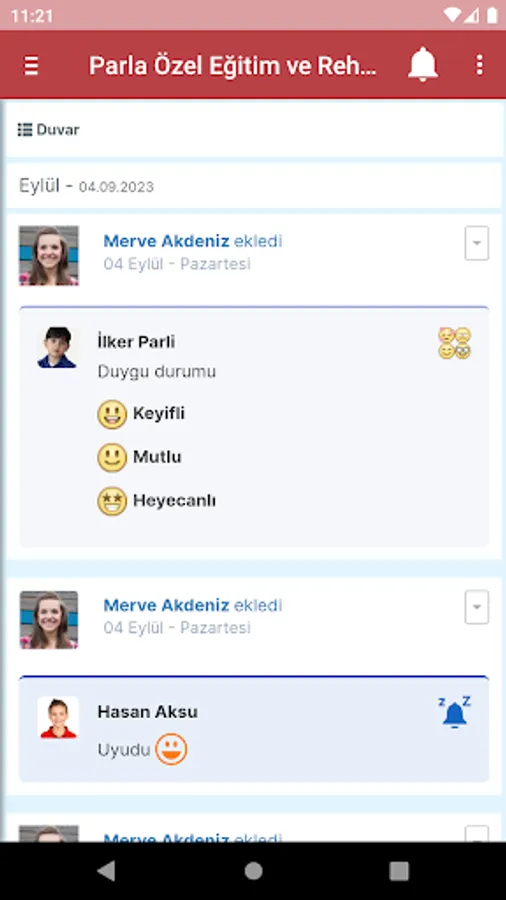506x900 pixels.
Task: Tap the orange smiley next to Uyudu
Action: (x=171, y=749)
